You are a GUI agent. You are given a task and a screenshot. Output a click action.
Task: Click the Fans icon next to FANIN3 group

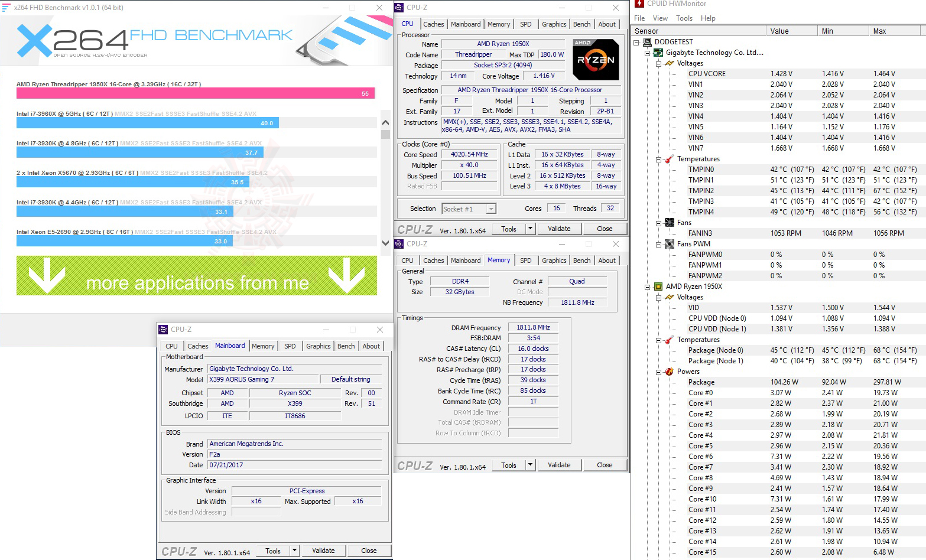tap(670, 223)
